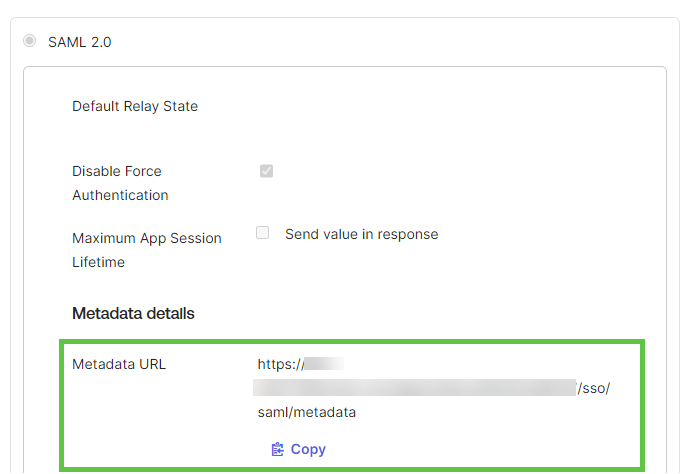
Task: Click the Metadata URL label
Action: [119, 364]
